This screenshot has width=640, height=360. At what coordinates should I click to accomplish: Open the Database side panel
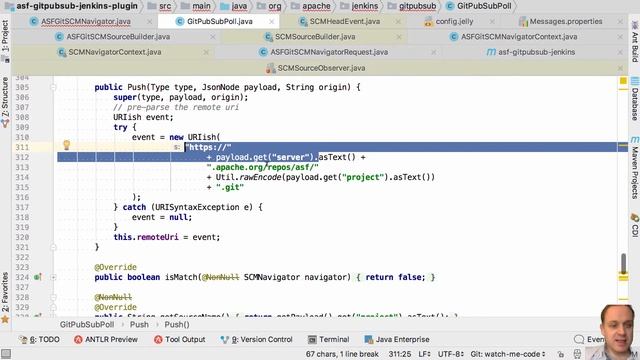[635, 99]
